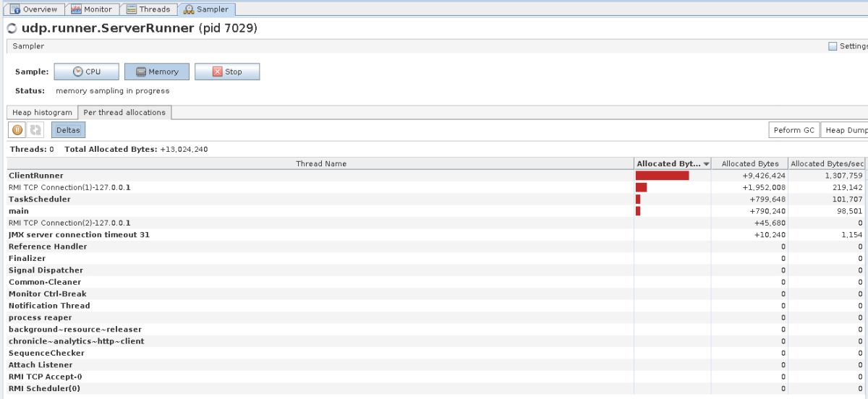868x399 pixels.
Task: Select the Reference Handler row
Action: coord(437,246)
